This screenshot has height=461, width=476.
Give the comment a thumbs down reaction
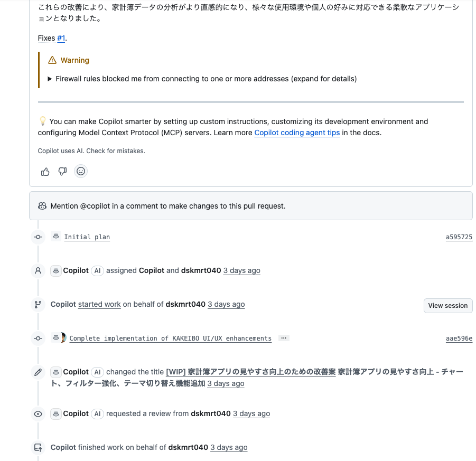click(x=62, y=172)
